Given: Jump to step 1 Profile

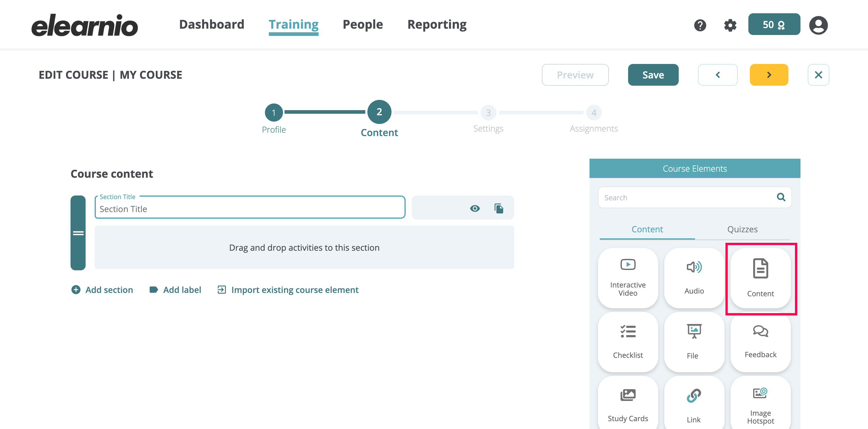Looking at the screenshot, I should coord(274,112).
